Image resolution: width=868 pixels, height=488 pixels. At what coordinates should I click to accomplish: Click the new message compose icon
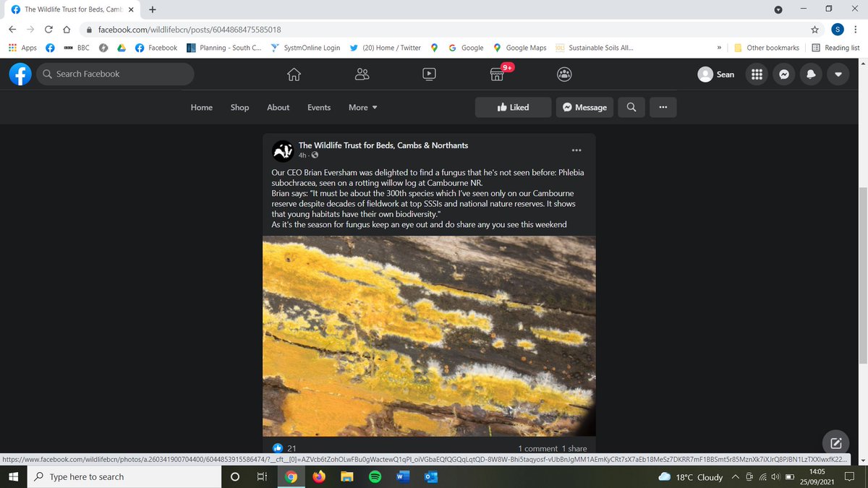(835, 443)
